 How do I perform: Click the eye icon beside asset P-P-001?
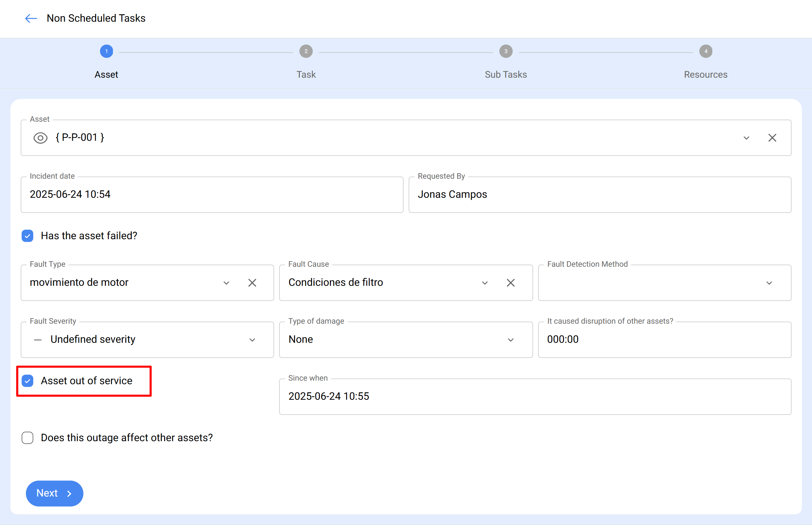tap(40, 138)
